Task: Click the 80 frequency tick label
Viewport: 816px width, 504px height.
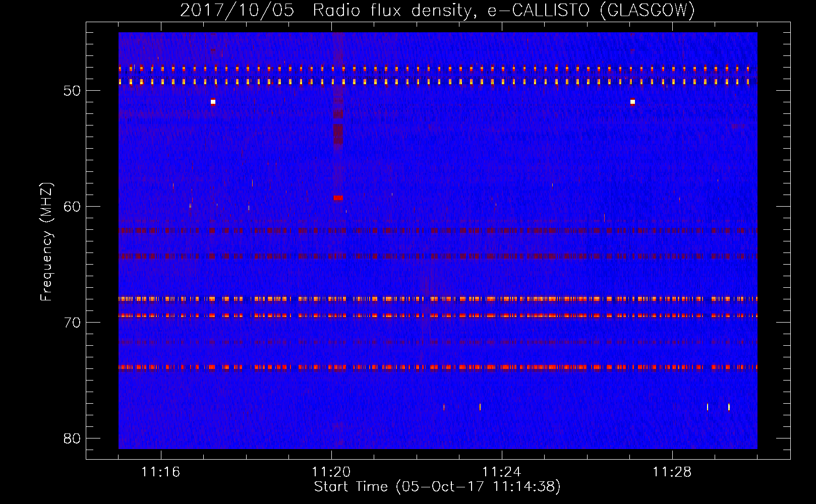Action: (72, 438)
